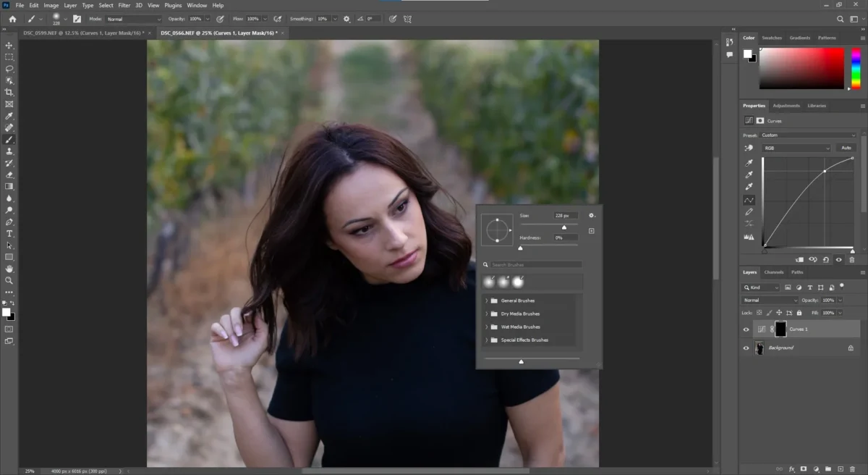Select the curve point edit tool in Curves
The image size is (868, 475).
coord(749,200)
